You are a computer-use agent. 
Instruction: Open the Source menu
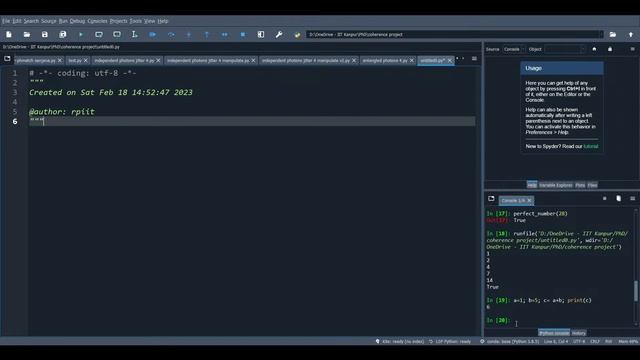tap(49, 21)
